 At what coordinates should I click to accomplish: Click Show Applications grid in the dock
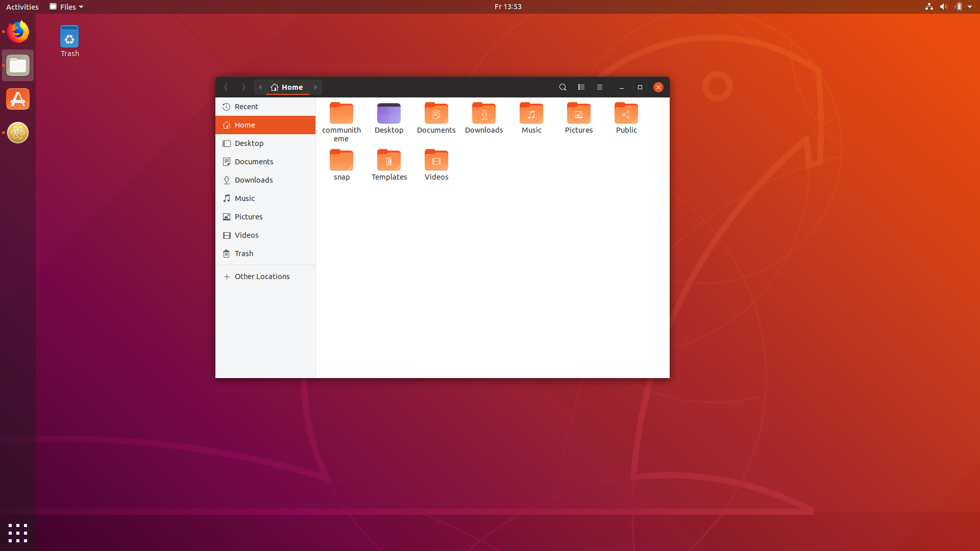pos(18,533)
